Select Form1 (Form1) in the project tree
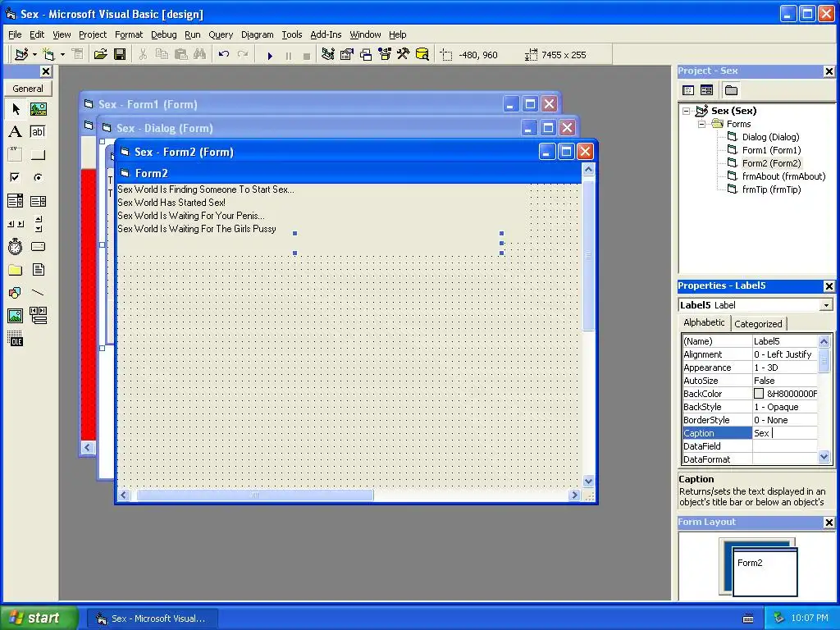Viewport: 840px width, 630px height. click(x=771, y=150)
